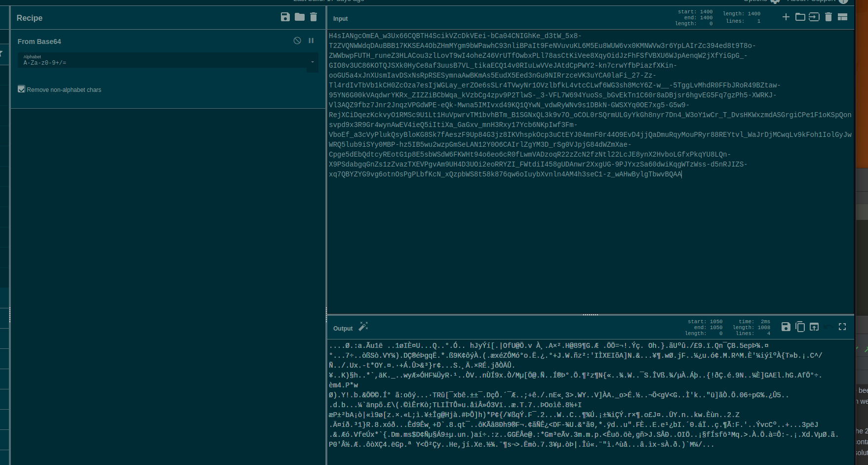The height and width of the screenshot is (465, 868).
Task: Clear the recipe with the trash icon
Action: 314,17
